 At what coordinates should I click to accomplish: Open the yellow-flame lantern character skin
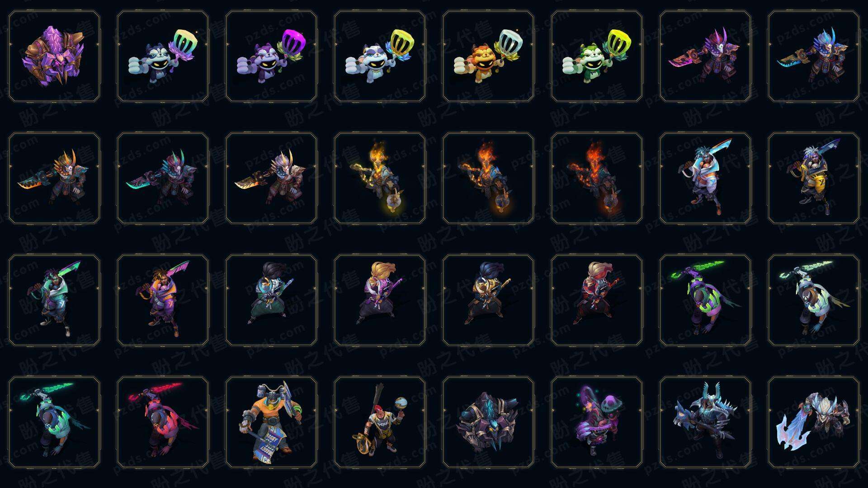[x=380, y=178]
